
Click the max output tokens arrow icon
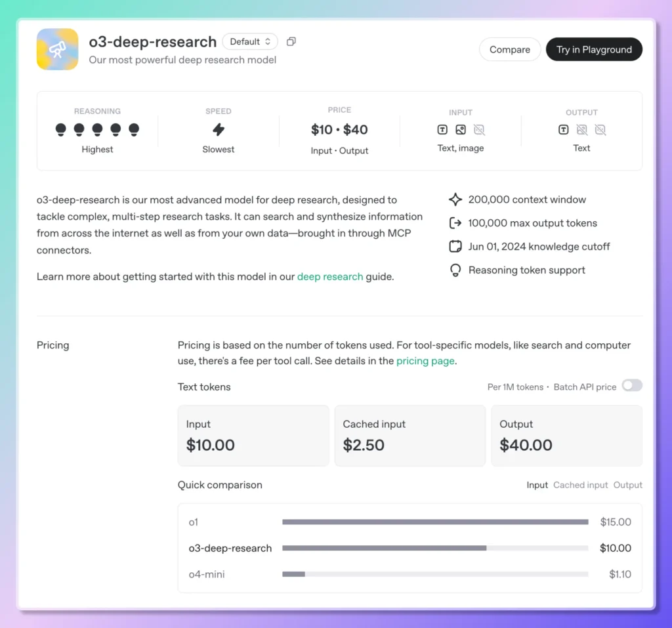[x=455, y=223]
